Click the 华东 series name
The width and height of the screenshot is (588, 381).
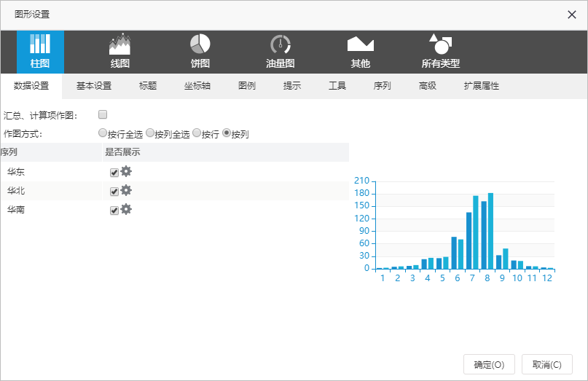pos(16,172)
